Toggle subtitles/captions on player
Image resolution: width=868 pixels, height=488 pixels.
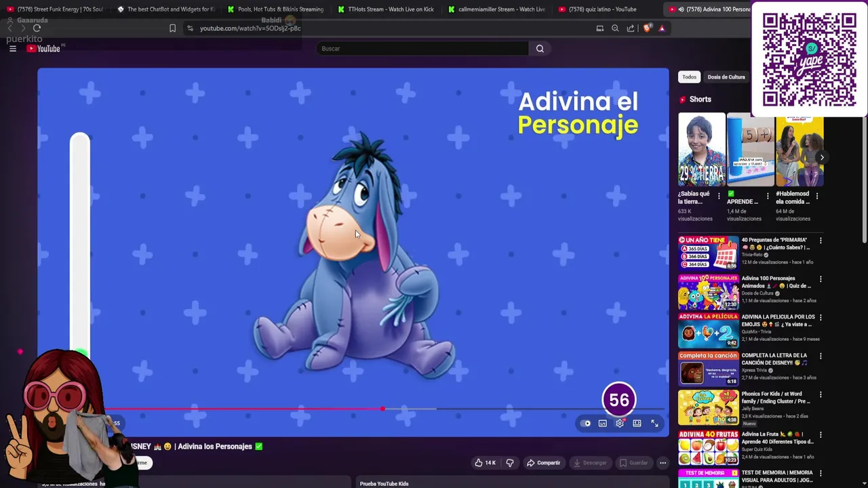tap(603, 424)
